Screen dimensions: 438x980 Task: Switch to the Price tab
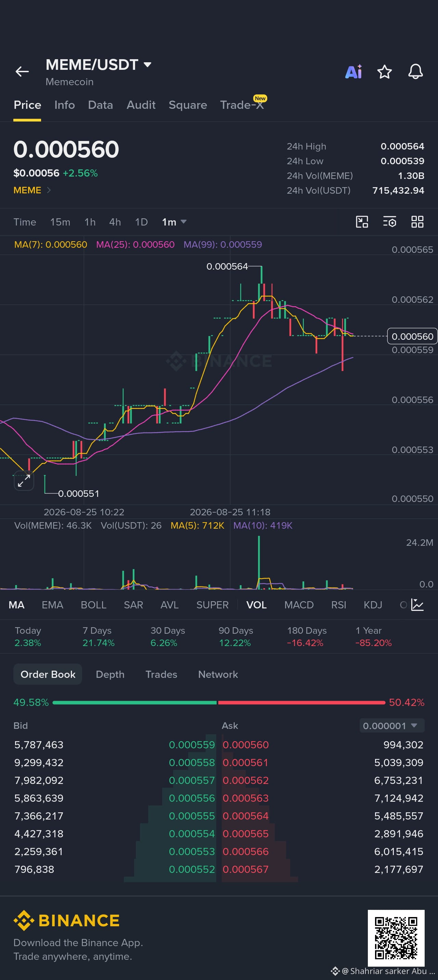(x=27, y=105)
